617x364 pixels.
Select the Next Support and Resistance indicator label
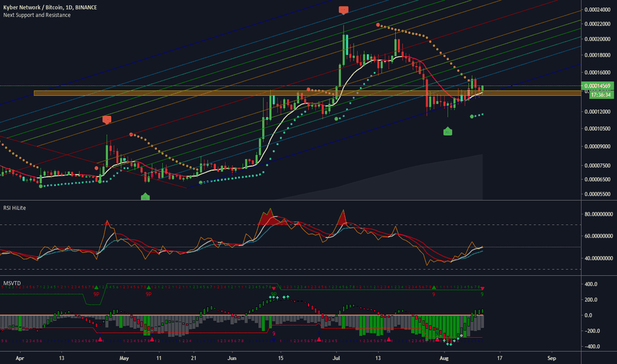tap(37, 15)
